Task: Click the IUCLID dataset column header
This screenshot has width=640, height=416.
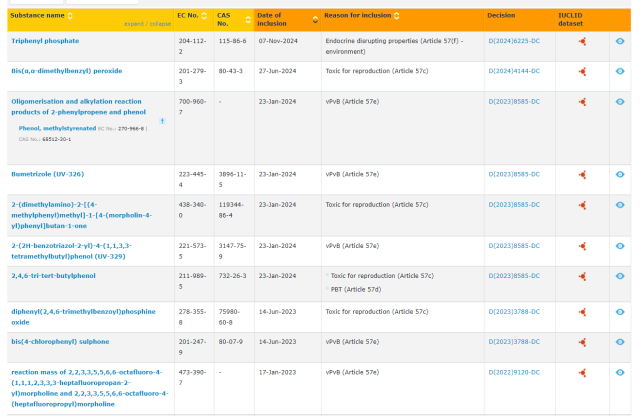Action: [x=570, y=20]
